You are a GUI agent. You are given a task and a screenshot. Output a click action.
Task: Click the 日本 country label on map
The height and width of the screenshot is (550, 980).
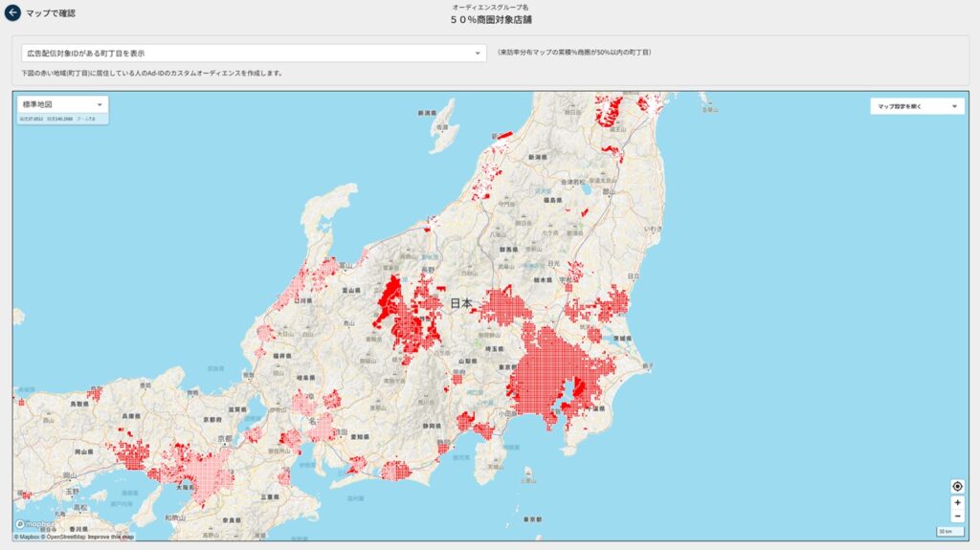coord(461,303)
